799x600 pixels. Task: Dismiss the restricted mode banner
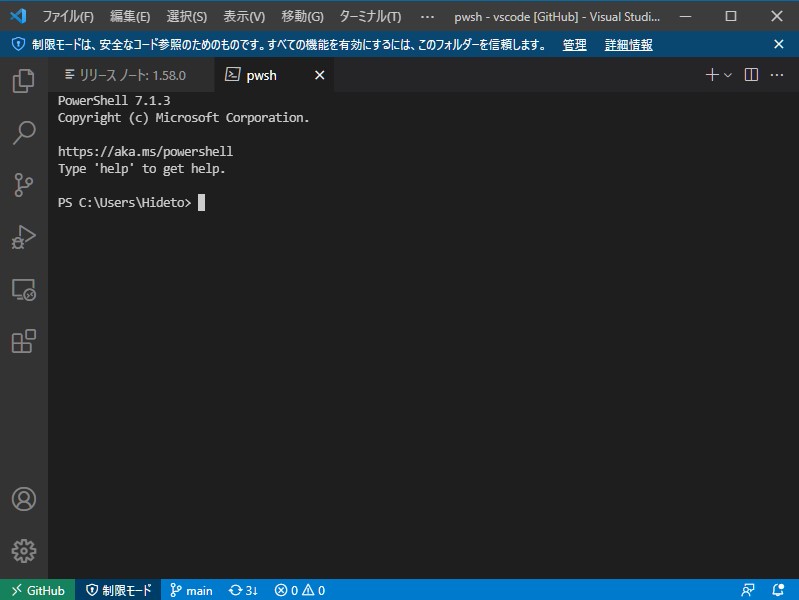click(x=779, y=44)
